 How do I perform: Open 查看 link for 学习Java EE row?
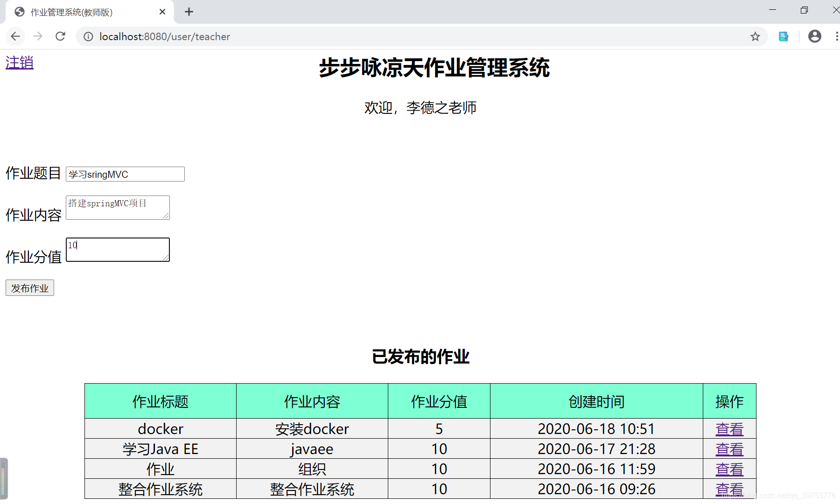729,449
